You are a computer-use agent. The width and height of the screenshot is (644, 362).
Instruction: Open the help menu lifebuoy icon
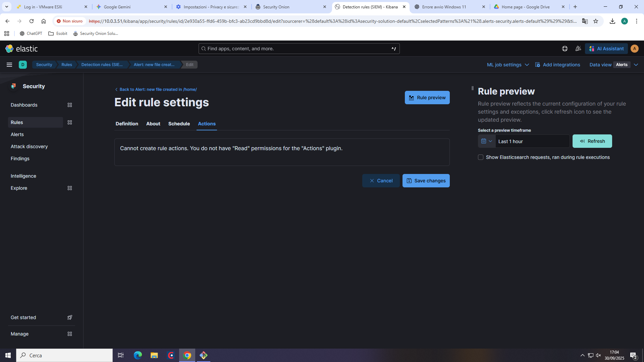tap(565, 49)
